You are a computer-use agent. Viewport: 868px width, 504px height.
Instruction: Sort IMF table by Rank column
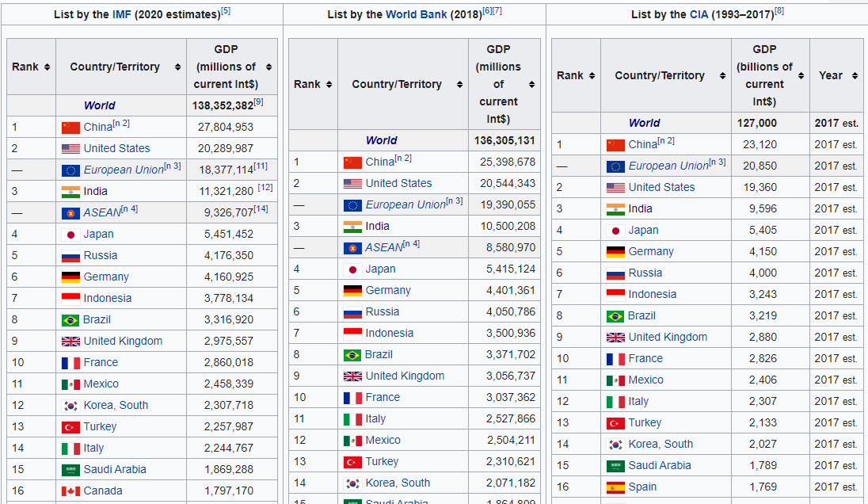pyautogui.click(x=48, y=67)
